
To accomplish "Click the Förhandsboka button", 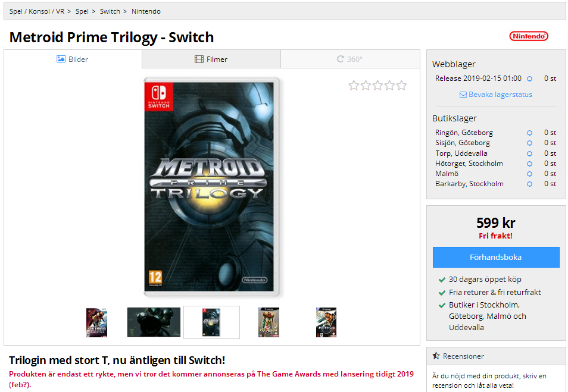I will tap(496, 258).
